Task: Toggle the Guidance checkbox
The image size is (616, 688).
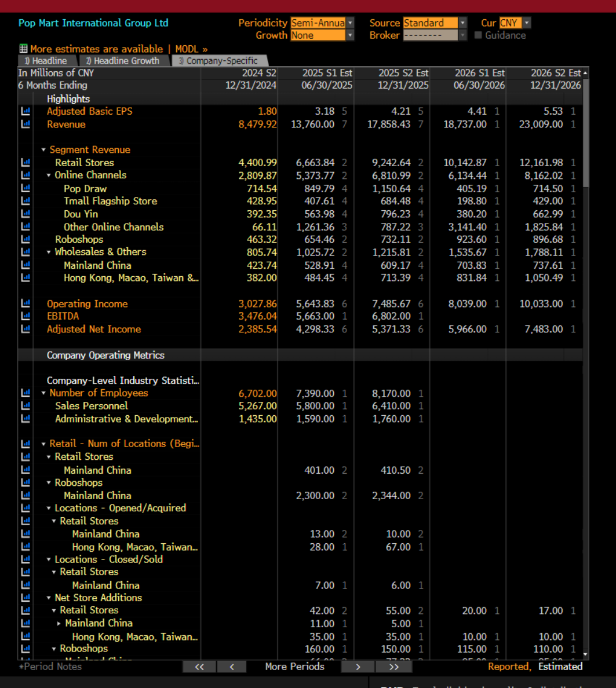Action: click(x=478, y=35)
